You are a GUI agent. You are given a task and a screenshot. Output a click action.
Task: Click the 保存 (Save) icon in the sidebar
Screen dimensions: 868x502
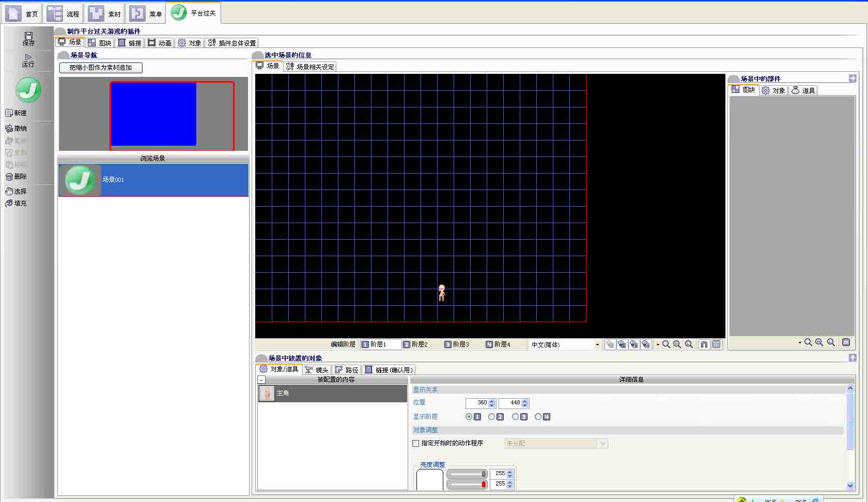point(28,38)
